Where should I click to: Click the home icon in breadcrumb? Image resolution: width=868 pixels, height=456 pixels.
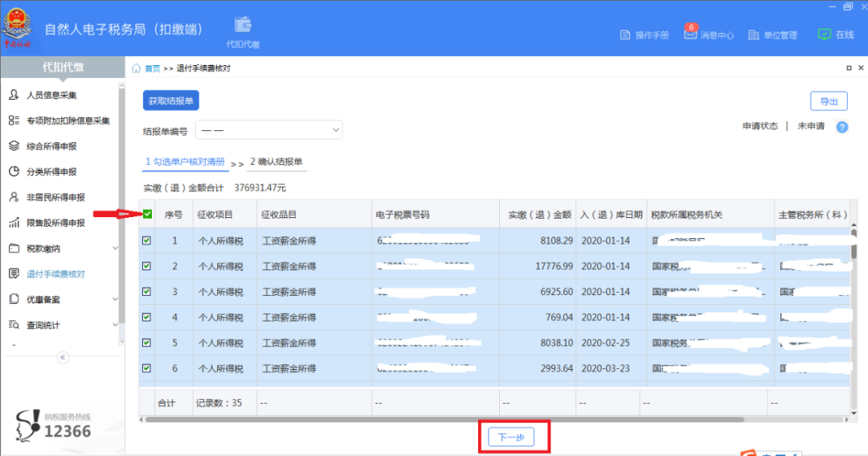click(x=136, y=68)
